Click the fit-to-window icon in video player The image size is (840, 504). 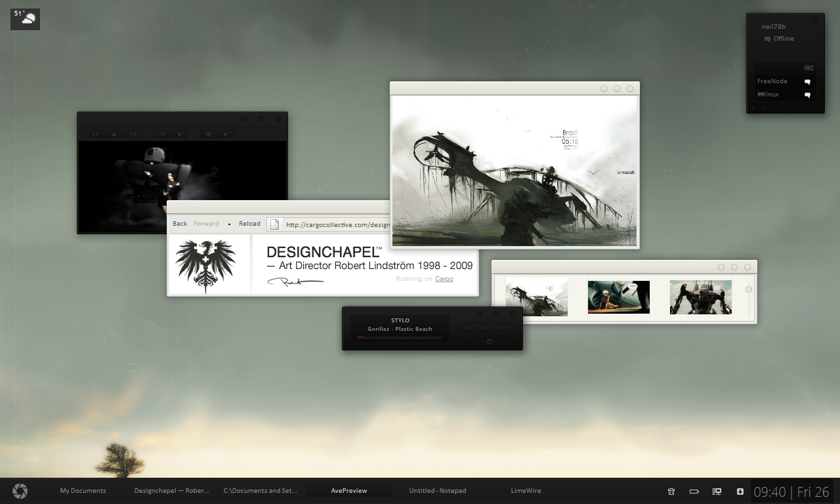tap(225, 134)
